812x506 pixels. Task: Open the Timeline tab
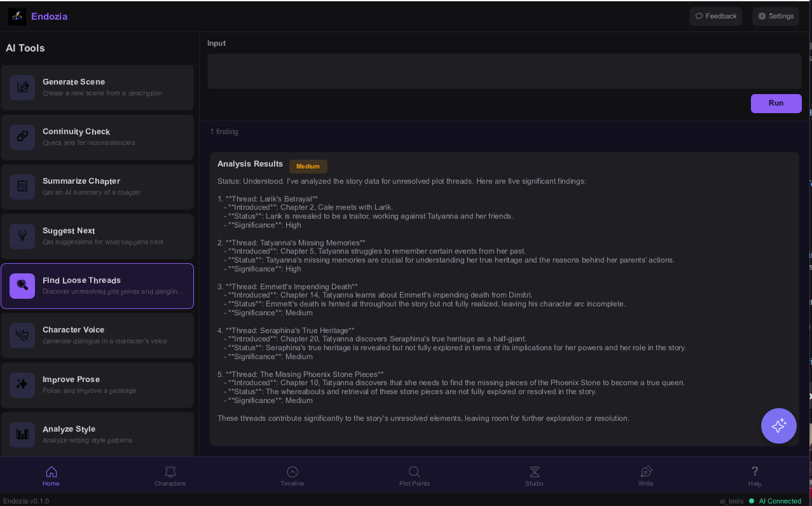click(292, 475)
